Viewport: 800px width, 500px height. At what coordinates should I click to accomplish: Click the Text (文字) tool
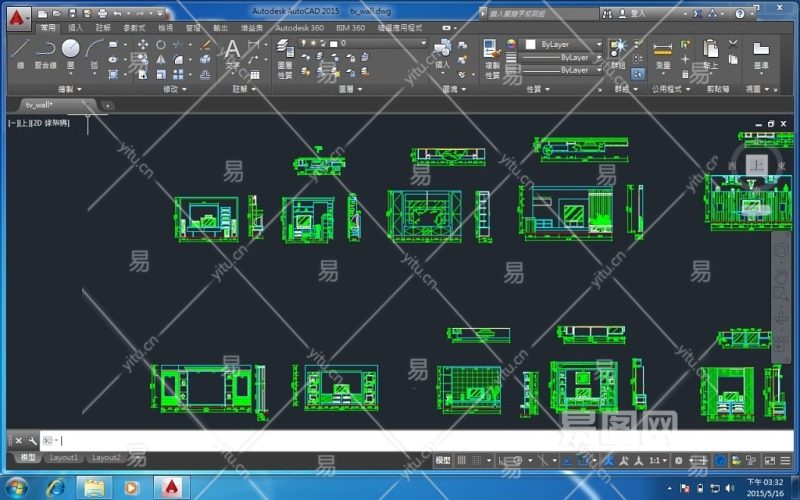click(x=232, y=55)
